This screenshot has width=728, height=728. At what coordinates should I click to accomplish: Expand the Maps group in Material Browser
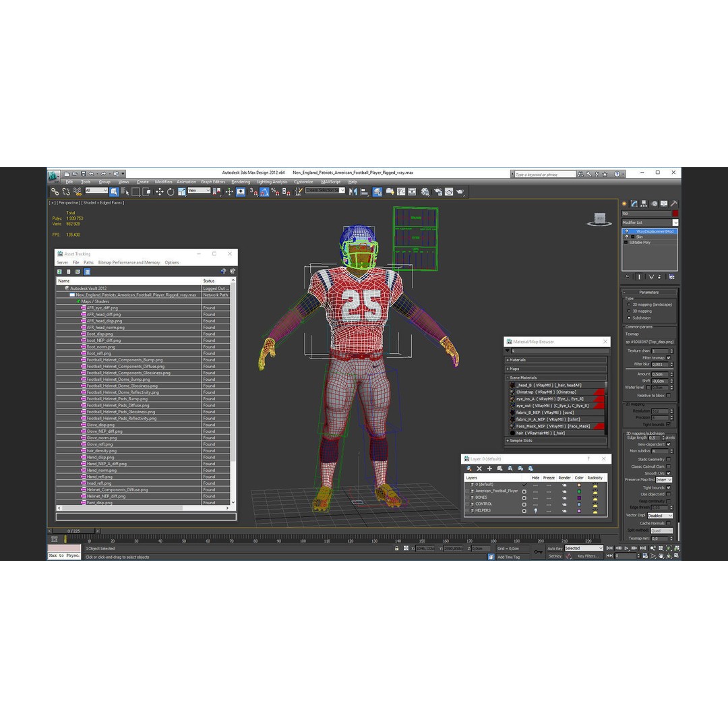[x=555, y=369]
